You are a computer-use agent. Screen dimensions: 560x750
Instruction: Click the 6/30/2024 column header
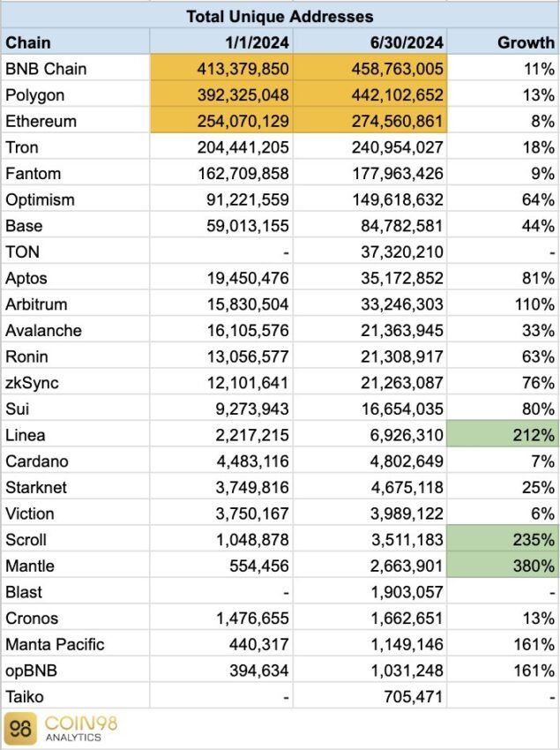click(370, 42)
